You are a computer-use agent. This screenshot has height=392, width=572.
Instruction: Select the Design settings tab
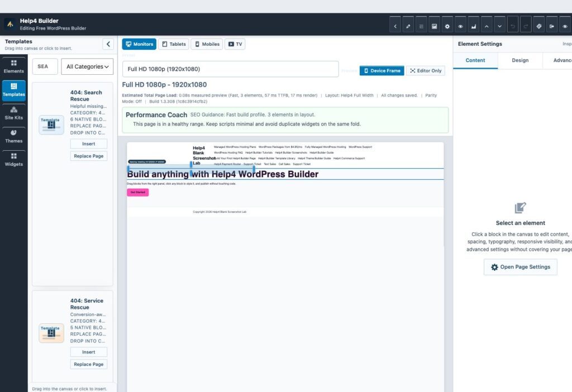[x=520, y=60]
